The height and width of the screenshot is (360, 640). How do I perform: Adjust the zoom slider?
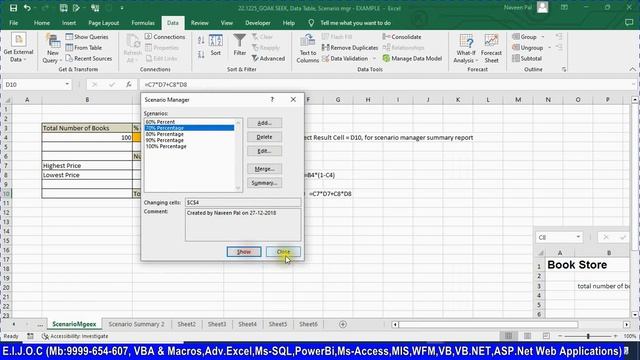coord(588,336)
